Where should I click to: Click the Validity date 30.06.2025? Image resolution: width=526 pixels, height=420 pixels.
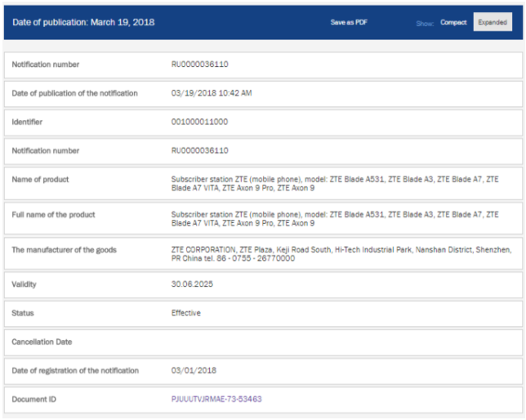coord(190,284)
